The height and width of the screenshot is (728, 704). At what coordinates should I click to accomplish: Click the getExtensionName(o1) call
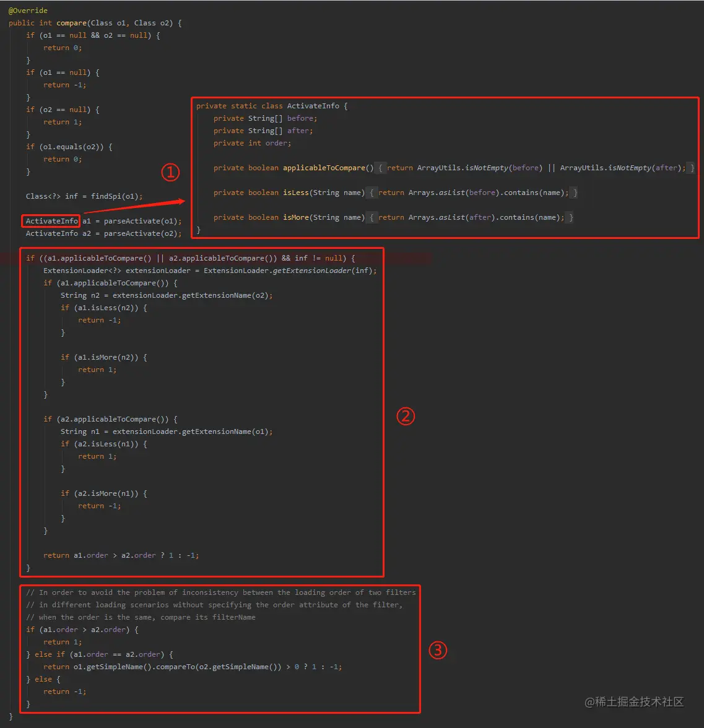(225, 432)
